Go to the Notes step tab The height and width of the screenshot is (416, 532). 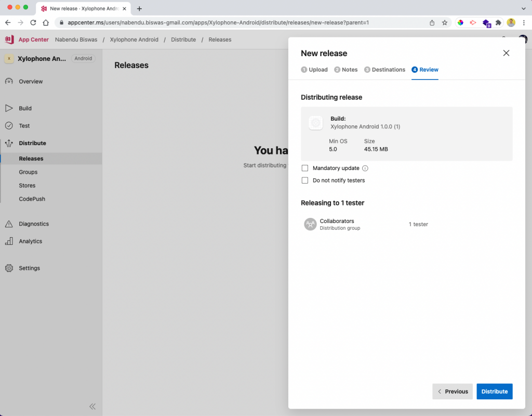[345, 70]
